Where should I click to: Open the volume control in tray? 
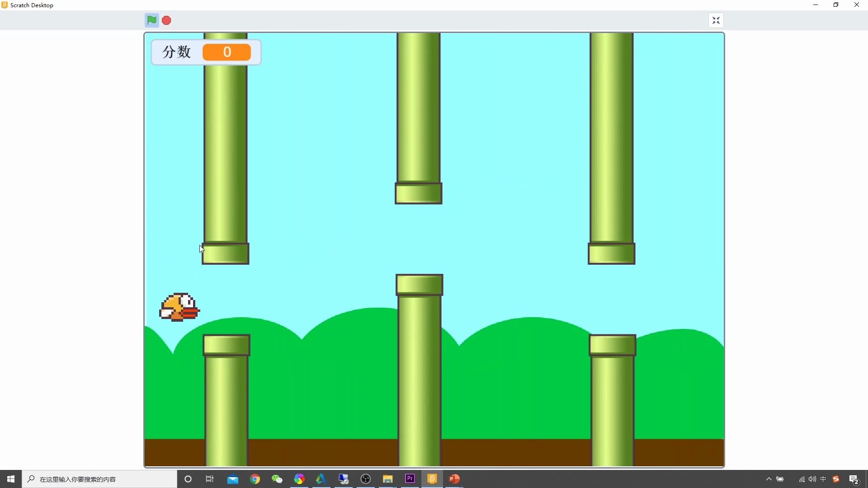click(812, 479)
